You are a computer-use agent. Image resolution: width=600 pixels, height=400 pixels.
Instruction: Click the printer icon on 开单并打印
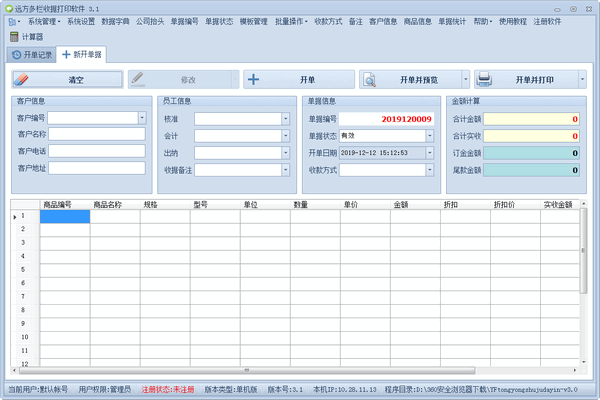pyautogui.click(x=484, y=79)
